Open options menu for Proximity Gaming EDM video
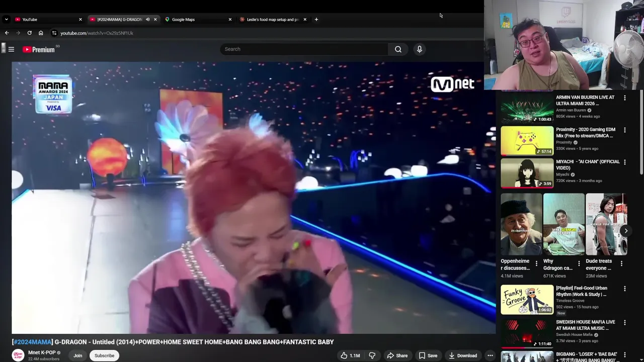The image size is (644, 362). click(x=625, y=130)
